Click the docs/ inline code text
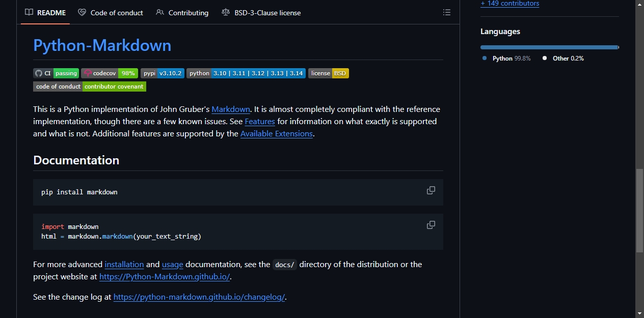This screenshot has width=644, height=318. coord(285,265)
